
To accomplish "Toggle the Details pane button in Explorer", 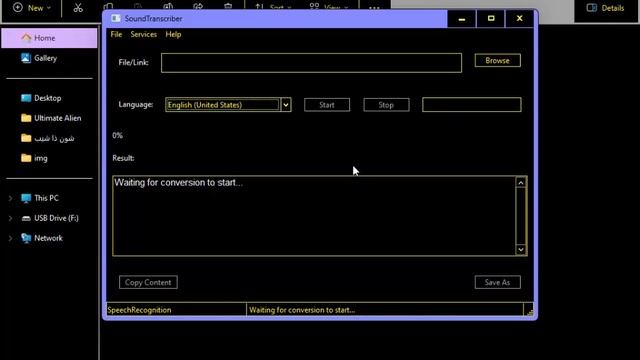I will tap(605, 8).
